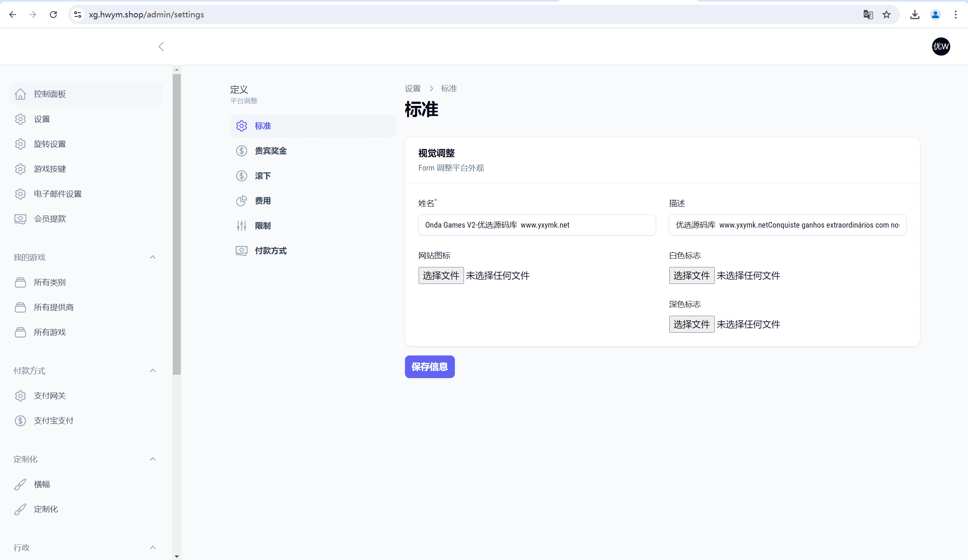
Task: Click the dollar icon beside 贵宾奖金
Action: (241, 151)
